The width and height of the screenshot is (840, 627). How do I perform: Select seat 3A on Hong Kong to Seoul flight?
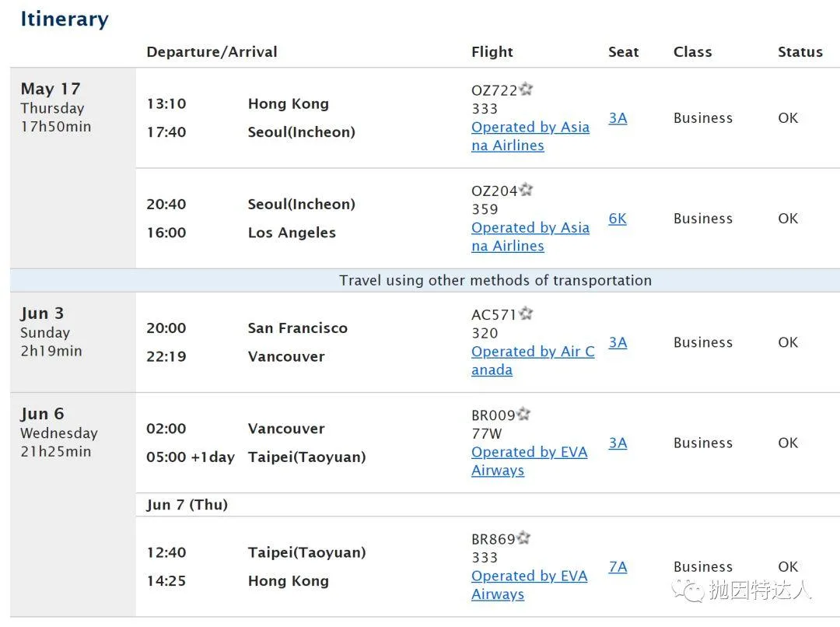pos(618,118)
